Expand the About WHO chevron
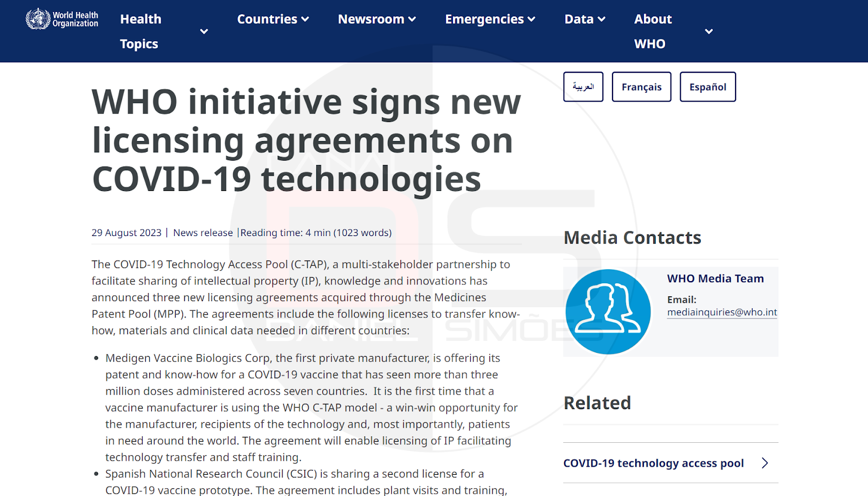868x496 pixels. [709, 31]
